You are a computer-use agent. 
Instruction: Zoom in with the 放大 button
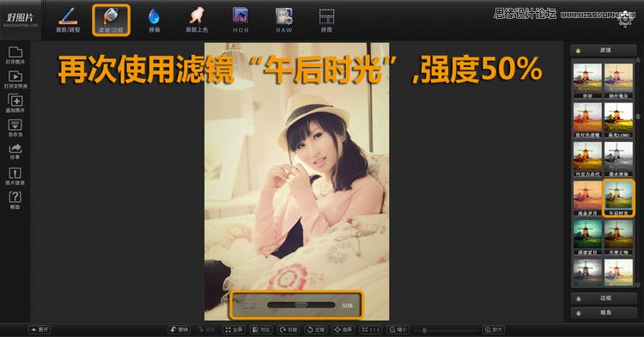493,329
